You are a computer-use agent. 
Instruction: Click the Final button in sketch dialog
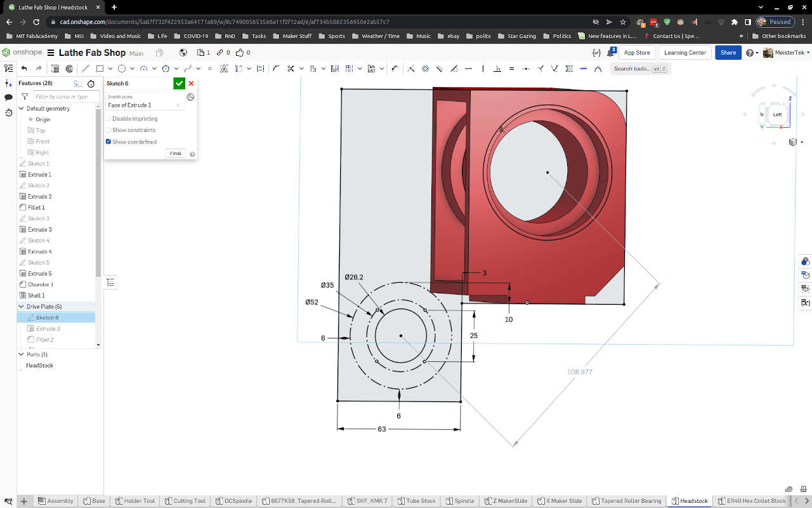[176, 153]
